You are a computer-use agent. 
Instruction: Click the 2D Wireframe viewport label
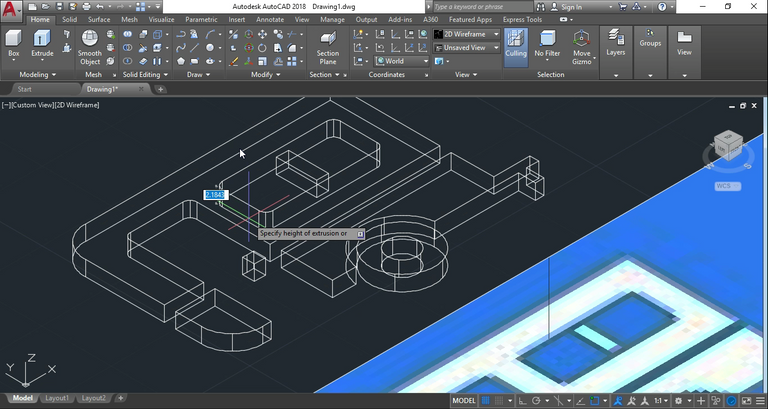[x=78, y=105]
